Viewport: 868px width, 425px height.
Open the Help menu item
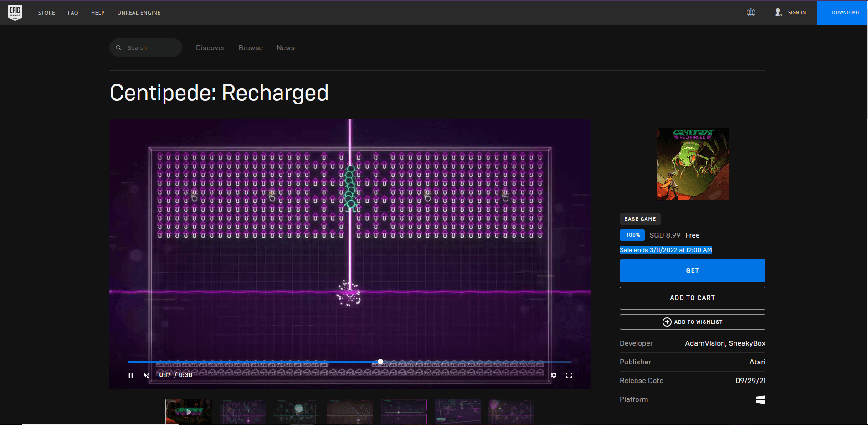(98, 13)
